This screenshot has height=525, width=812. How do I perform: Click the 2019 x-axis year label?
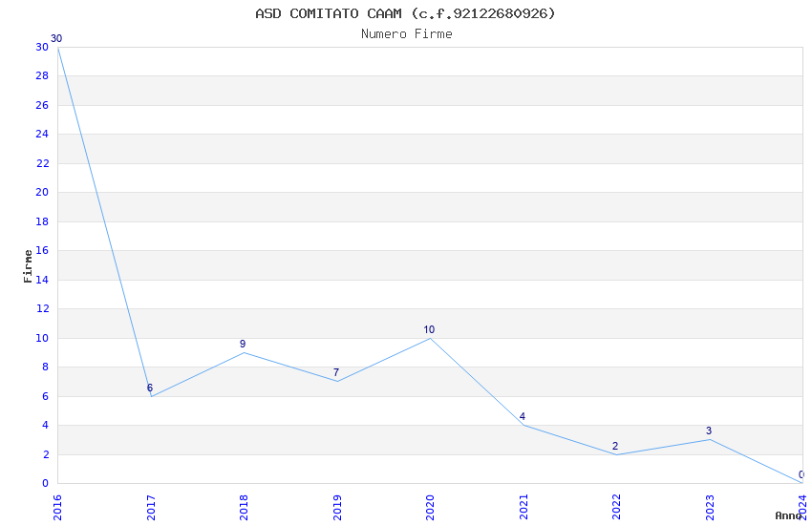[x=337, y=508]
